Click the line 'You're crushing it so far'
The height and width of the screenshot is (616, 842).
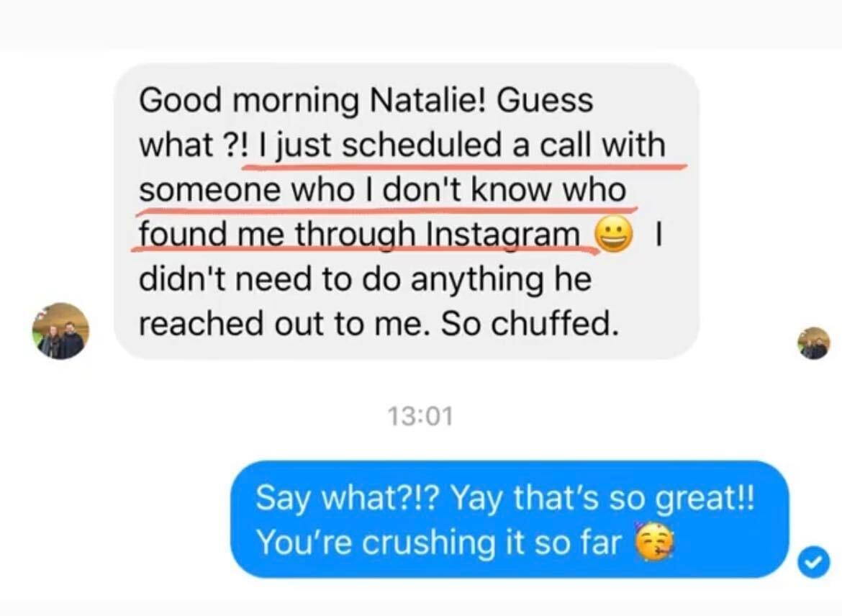click(439, 542)
